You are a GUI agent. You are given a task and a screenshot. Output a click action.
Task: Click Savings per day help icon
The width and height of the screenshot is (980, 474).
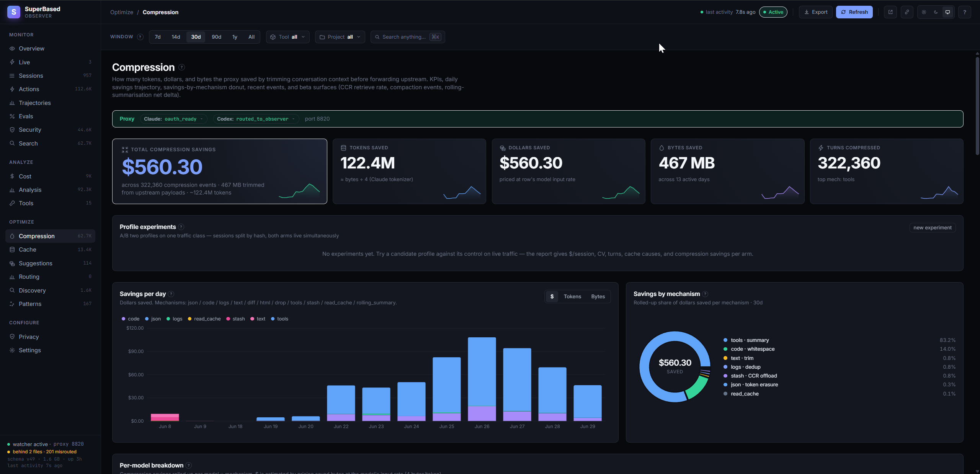pyautogui.click(x=171, y=294)
